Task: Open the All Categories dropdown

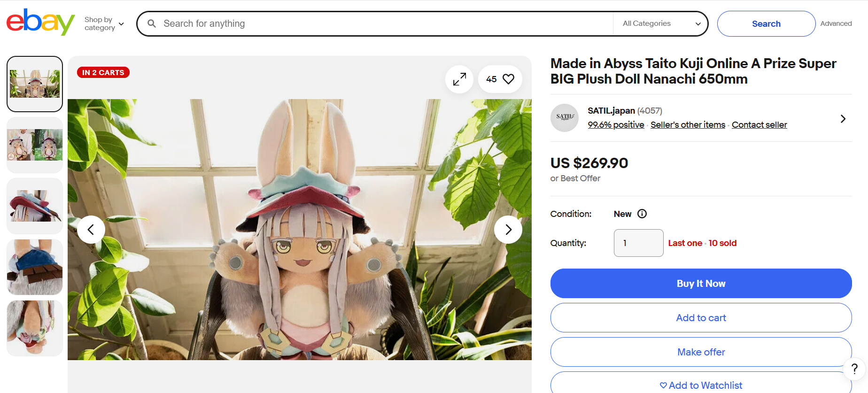Action: 660,23
